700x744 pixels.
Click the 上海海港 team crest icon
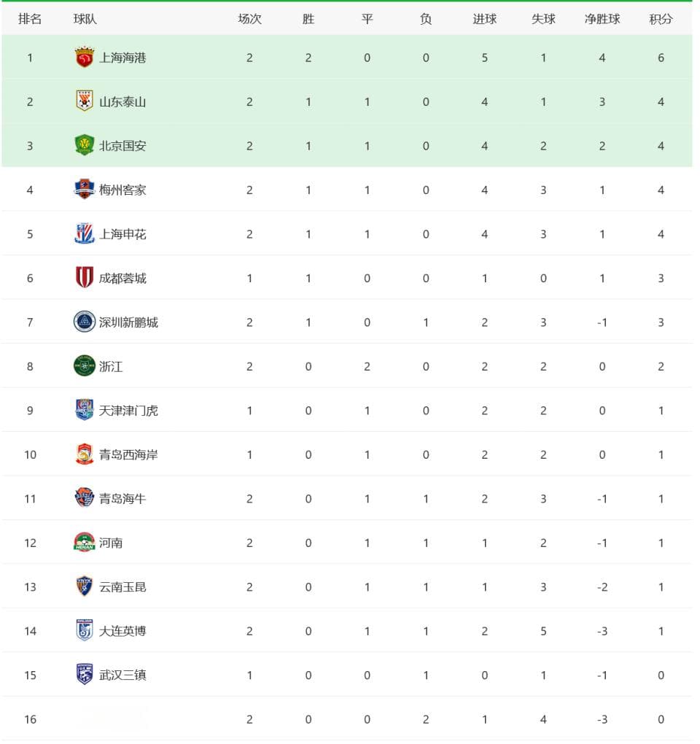(85, 58)
